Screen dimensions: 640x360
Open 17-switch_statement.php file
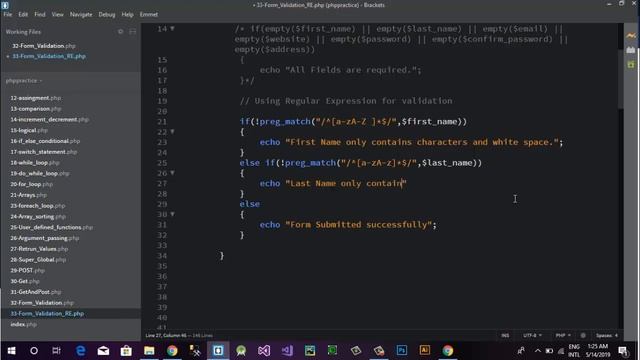(43, 152)
